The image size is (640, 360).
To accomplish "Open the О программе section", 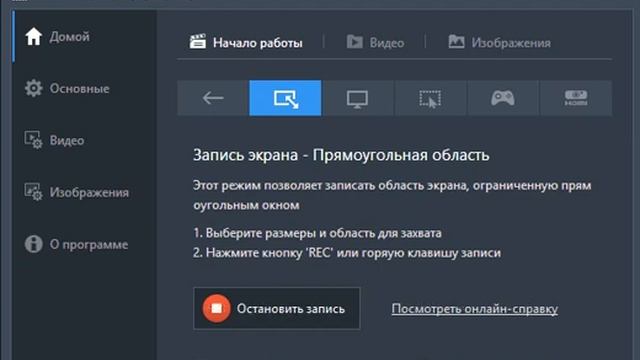I will coord(84,244).
